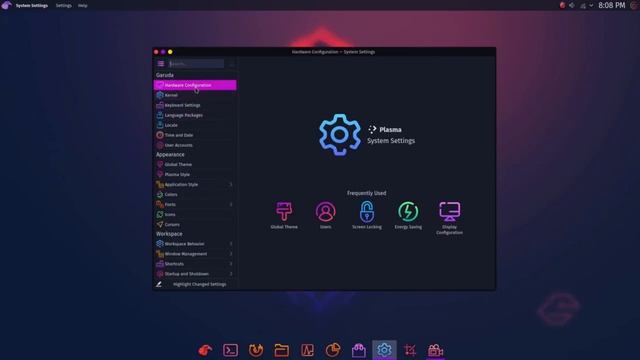Expand the Workspace Behavior chevron
The image size is (640, 360).
tap(231, 244)
